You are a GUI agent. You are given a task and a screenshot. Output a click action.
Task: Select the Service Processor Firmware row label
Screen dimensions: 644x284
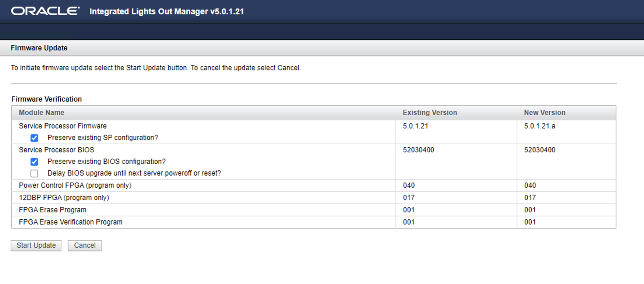click(63, 126)
